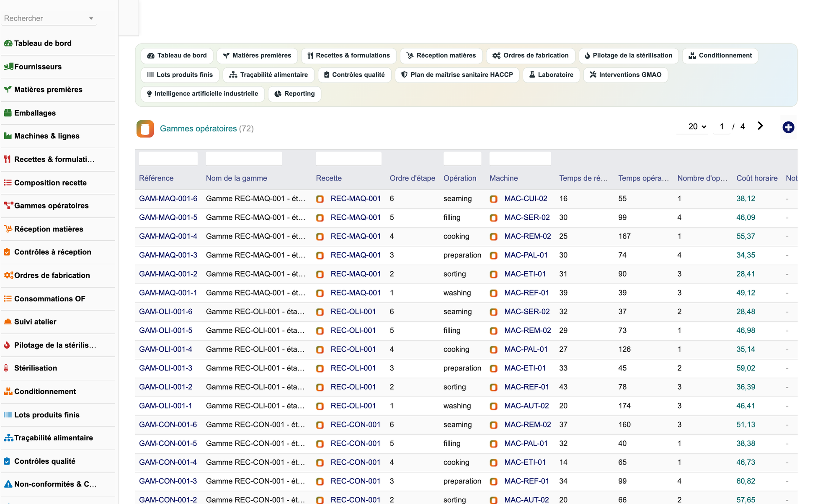815x504 pixels.
Task: Open sidebar Ordres de fabrication entry
Action: click(x=47, y=275)
